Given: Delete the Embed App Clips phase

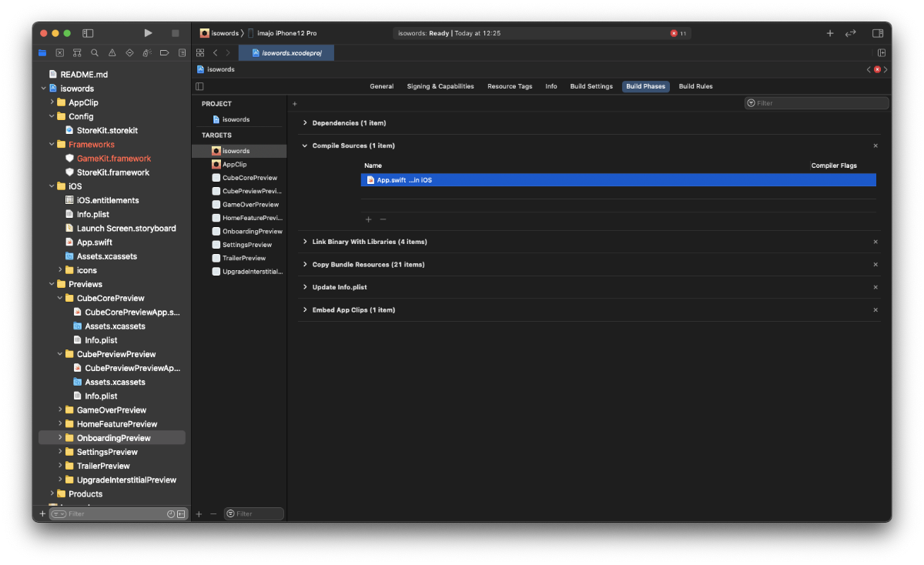Looking at the screenshot, I should [x=875, y=309].
